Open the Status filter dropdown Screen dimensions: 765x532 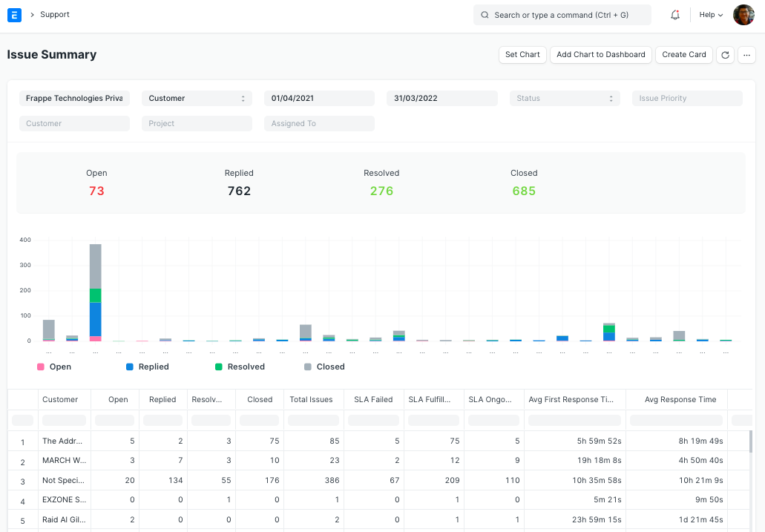(564, 98)
